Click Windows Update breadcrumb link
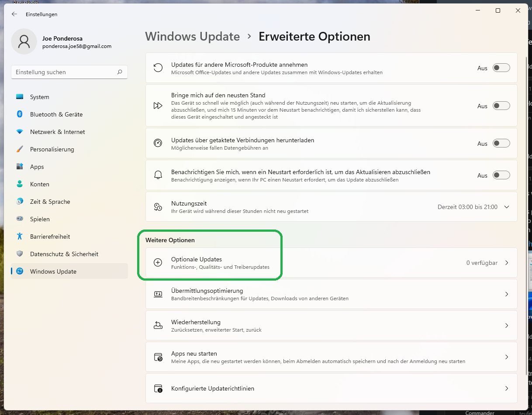Viewport: 532px width, 415px height. click(x=193, y=36)
